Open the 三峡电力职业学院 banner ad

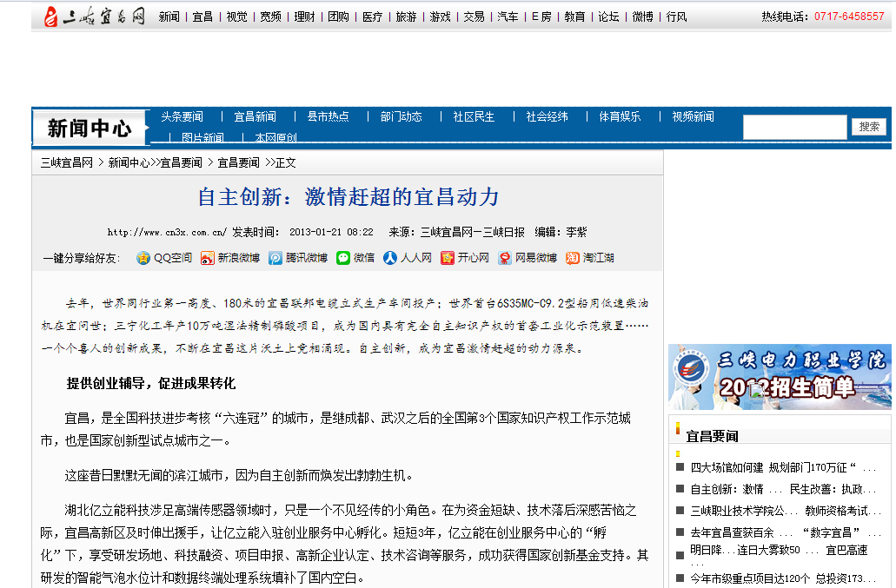click(780, 376)
